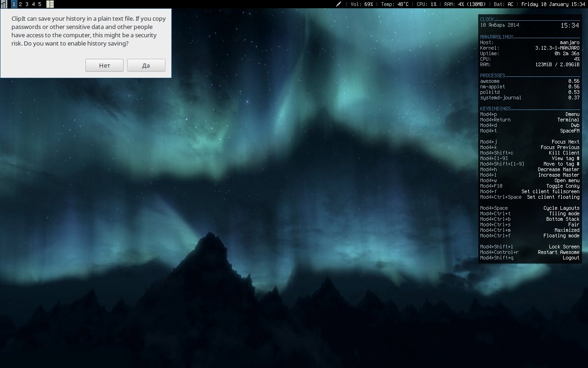Image resolution: width=588 pixels, height=368 pixels.
Task: Switch to tag 5
Action: [x=40, y=4]
